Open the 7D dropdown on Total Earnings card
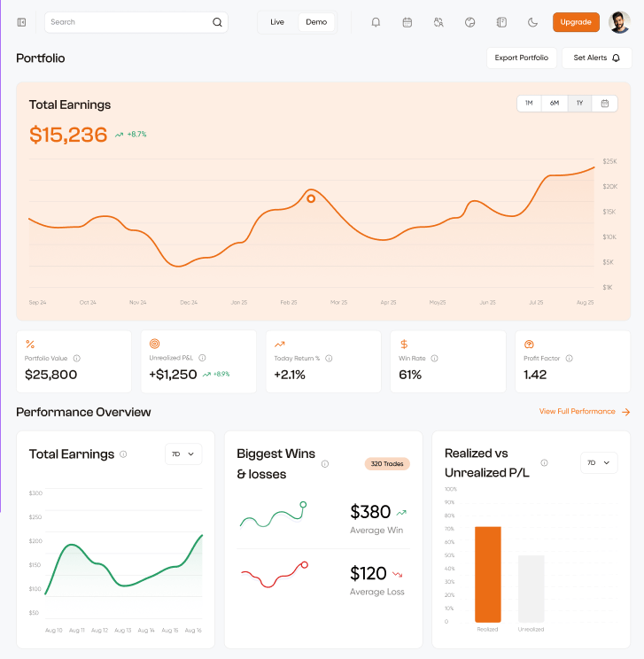The width and height of the screenshot is (644, 659). tap(183, 454)
